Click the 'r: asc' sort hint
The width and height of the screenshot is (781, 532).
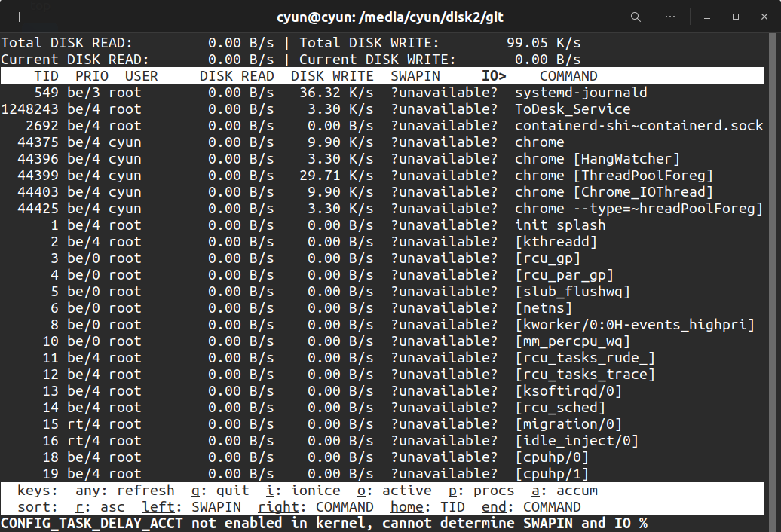click(100, 507)
